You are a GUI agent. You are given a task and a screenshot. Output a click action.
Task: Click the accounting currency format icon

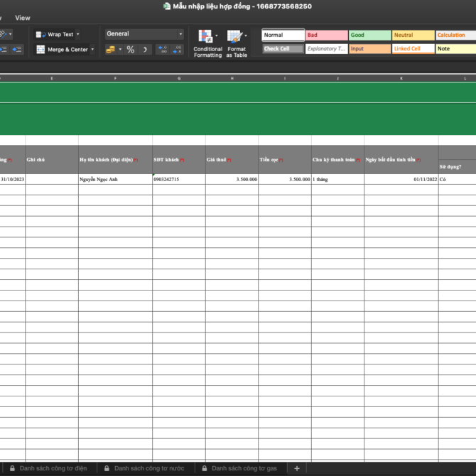coord(110,50)
